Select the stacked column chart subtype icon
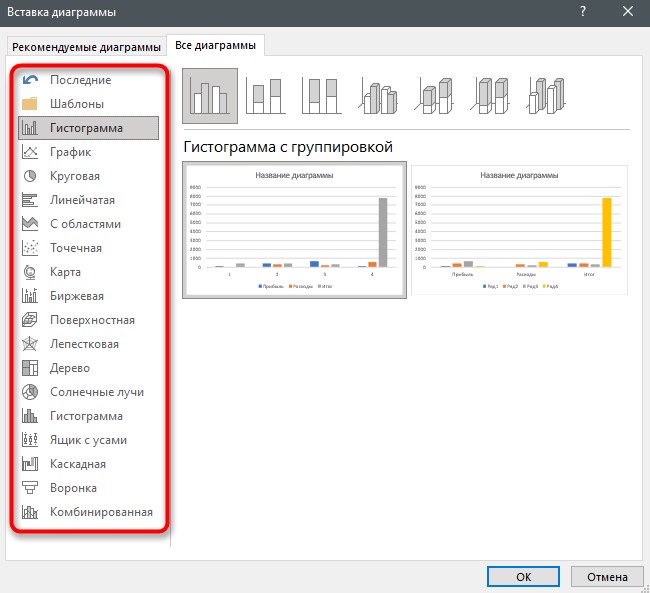 (266, 96)
